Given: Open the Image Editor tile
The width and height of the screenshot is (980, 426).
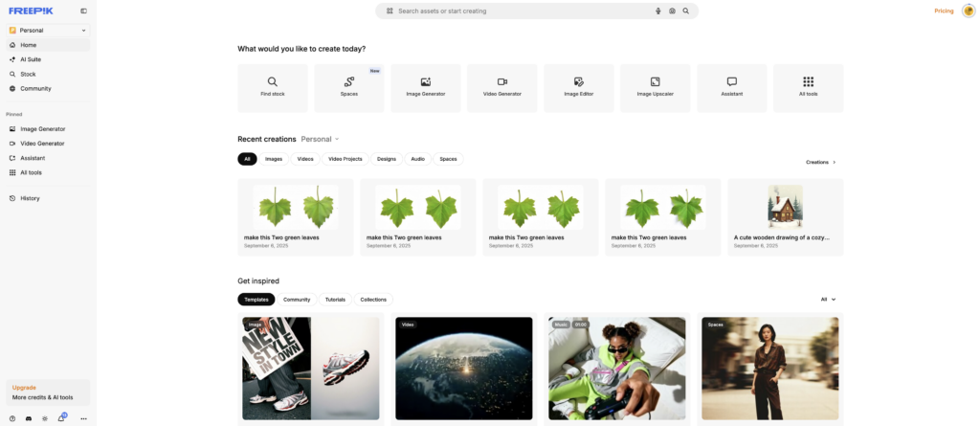Looking at the screenshot, I should click(579, 88).
